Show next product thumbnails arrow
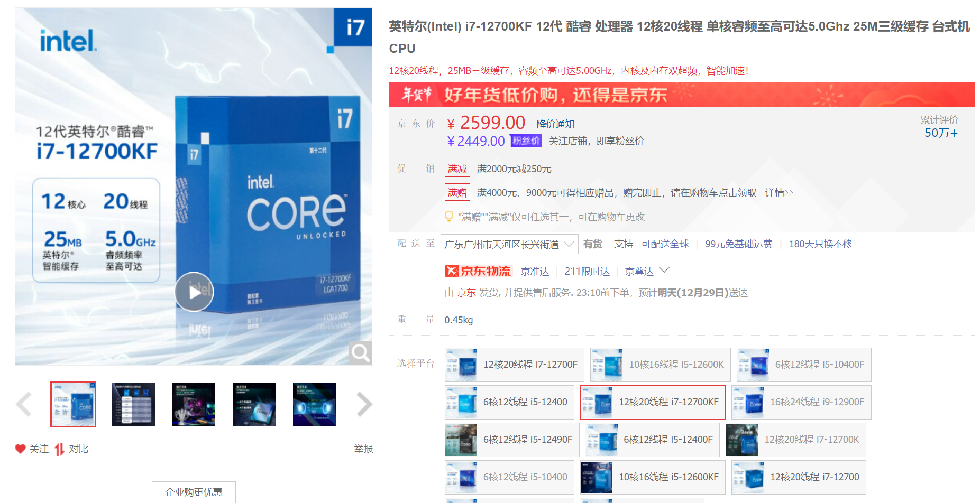Screen dimensions: 980x503 click(x=364, y=405)
